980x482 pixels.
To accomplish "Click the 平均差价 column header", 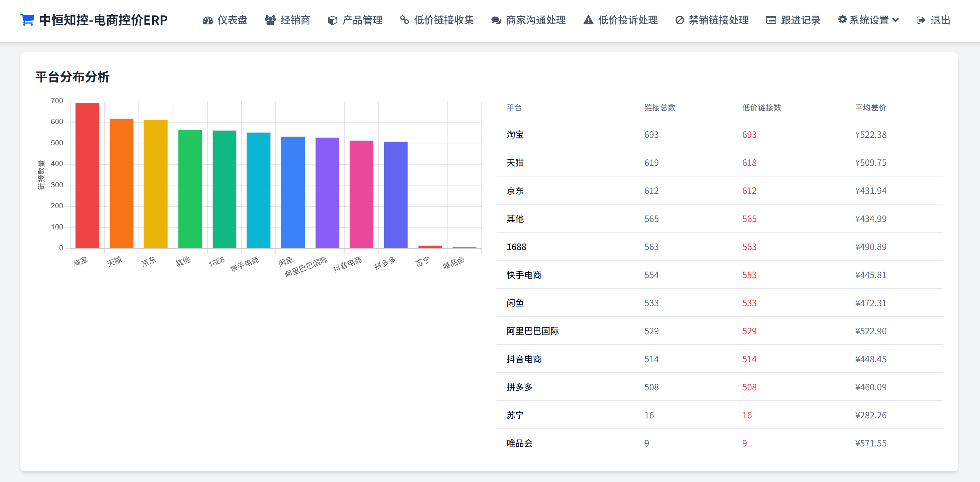I will 870,108.
